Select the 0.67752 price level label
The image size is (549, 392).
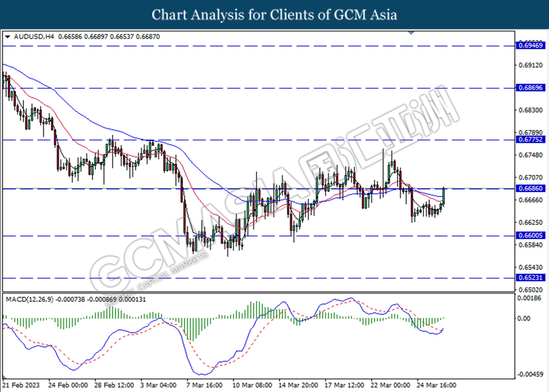(x=530, y=139)
